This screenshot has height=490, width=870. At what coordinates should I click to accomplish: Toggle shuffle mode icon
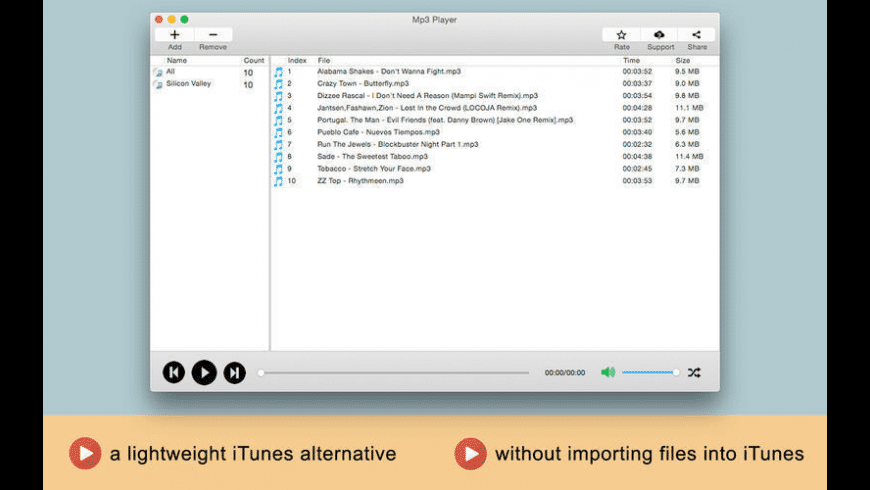694,372
